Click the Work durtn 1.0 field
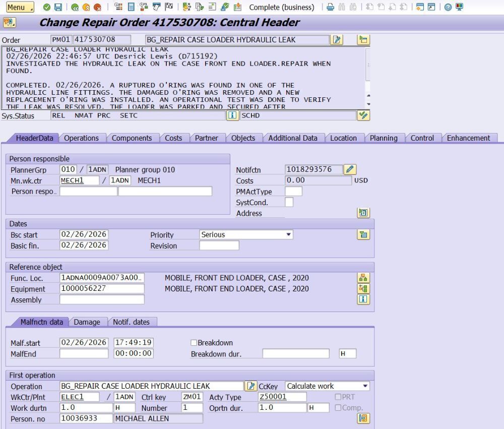The image size is (504, 429). pos(86,407)
